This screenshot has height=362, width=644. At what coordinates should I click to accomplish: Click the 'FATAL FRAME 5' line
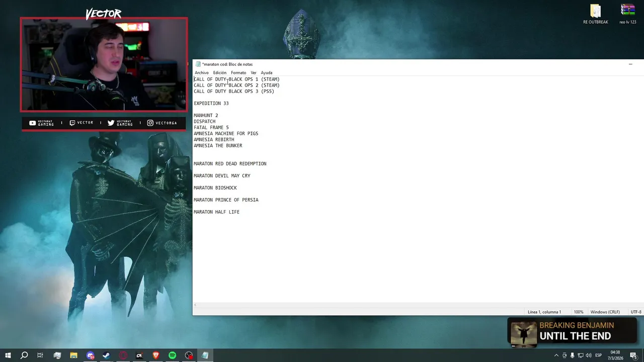(211, 128)
